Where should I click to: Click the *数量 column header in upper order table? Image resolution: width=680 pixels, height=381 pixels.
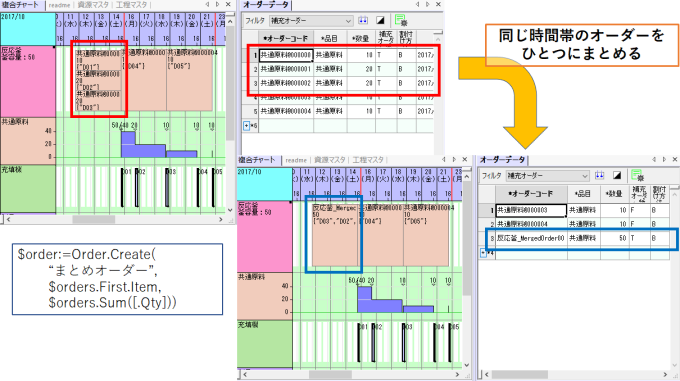pyautogui.click(x=361, y=39)
